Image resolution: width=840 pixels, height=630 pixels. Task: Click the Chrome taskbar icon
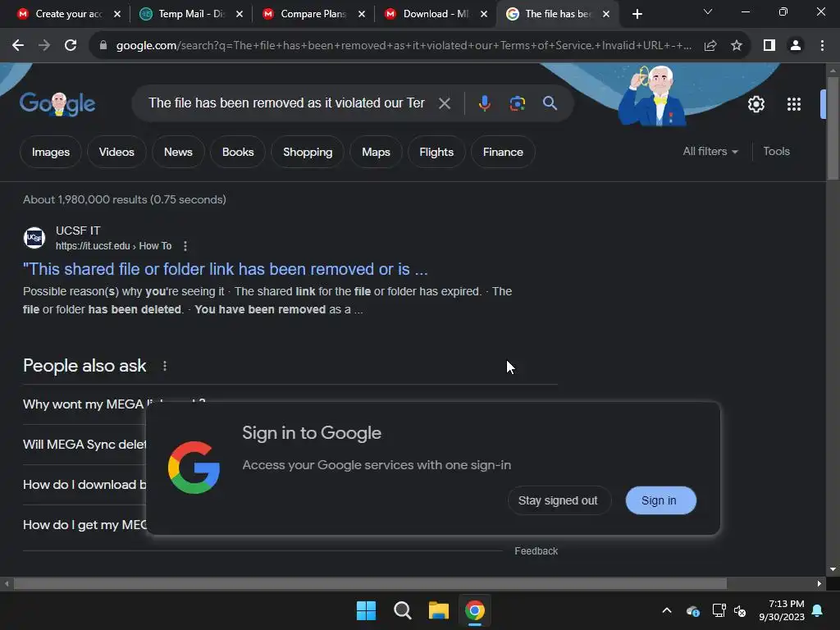click(475, 610)
